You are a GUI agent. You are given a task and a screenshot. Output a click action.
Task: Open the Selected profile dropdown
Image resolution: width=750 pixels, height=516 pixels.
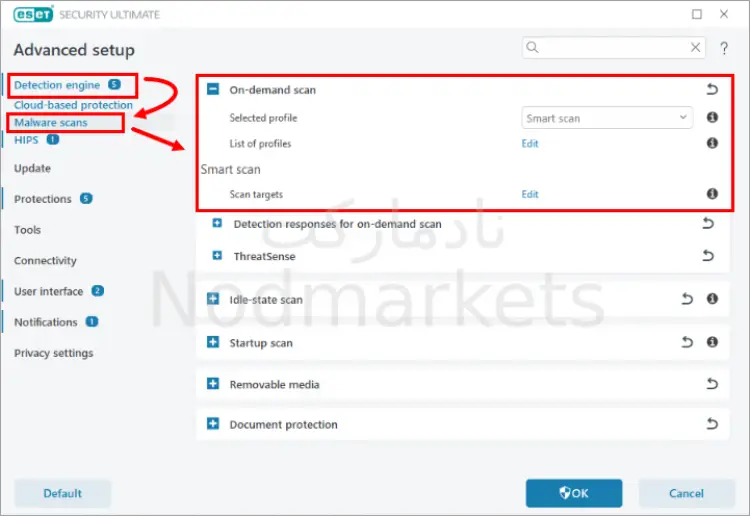607,118
